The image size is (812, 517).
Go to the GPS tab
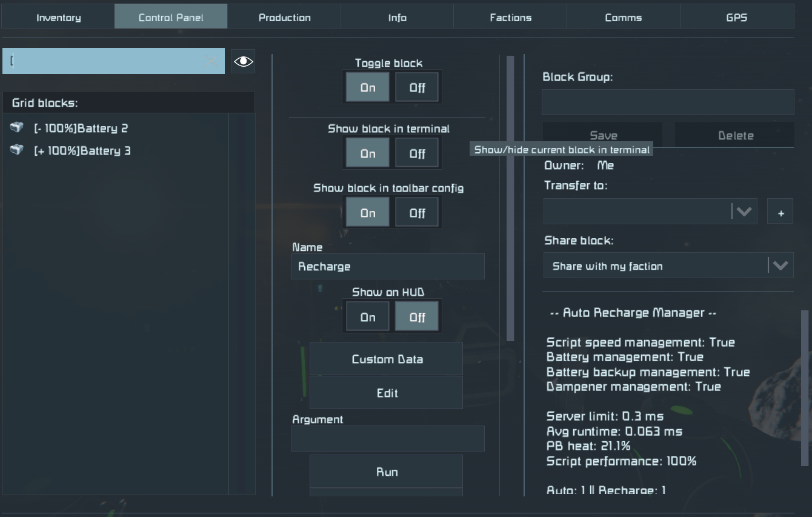736,18
